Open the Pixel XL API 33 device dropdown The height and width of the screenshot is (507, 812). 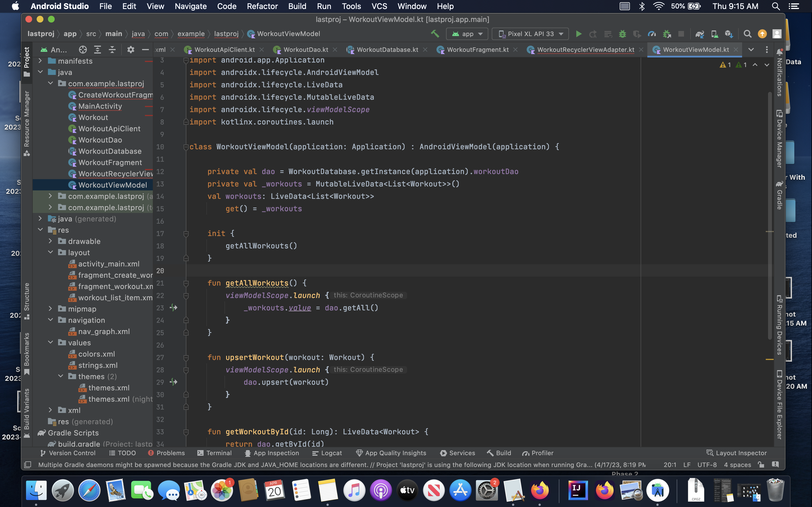(530, 34)
